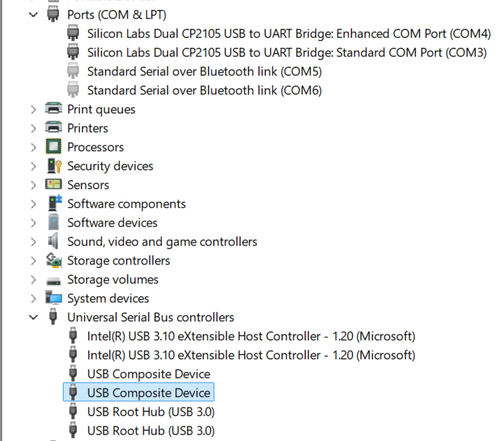Click the Processors chip icon

coord(53,147)
